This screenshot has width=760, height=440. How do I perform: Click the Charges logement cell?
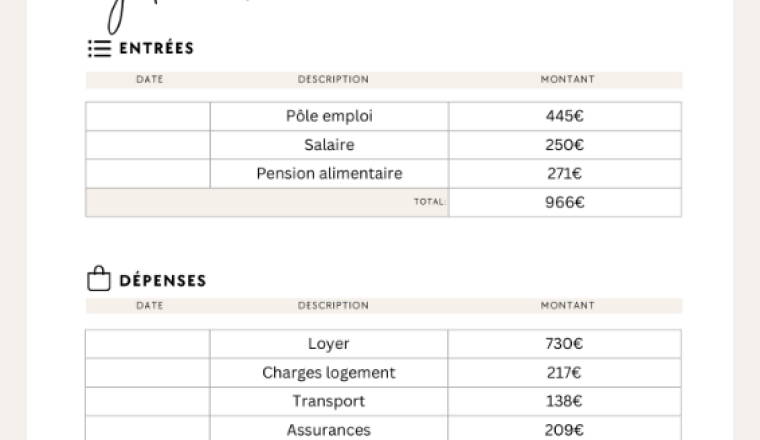click(x=329, y=373)
